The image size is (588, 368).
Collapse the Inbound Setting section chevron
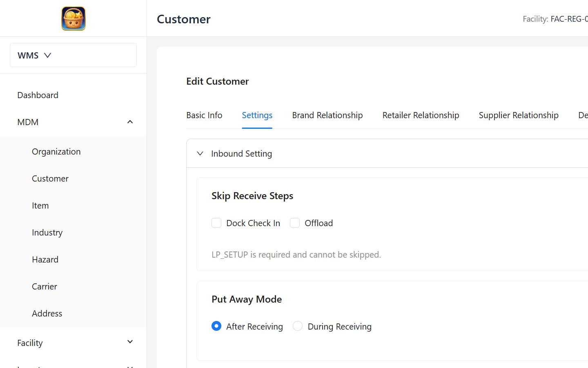pyautogui.click(x=200, y=153)
